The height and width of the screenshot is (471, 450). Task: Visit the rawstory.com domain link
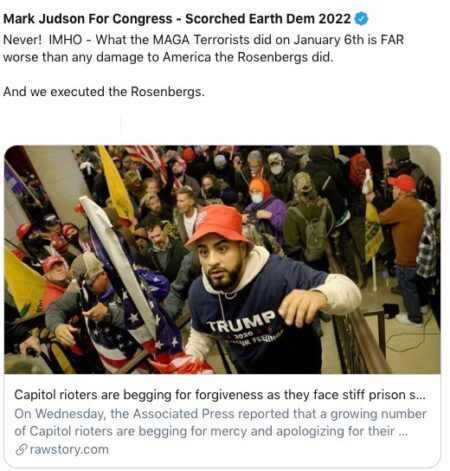coord(69,450)
